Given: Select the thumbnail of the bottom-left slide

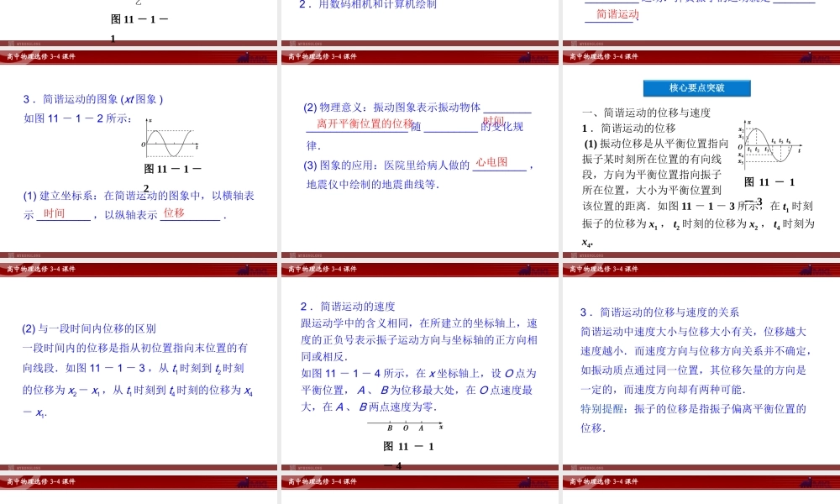Looking at the screenshot, I should coord(139,378).
